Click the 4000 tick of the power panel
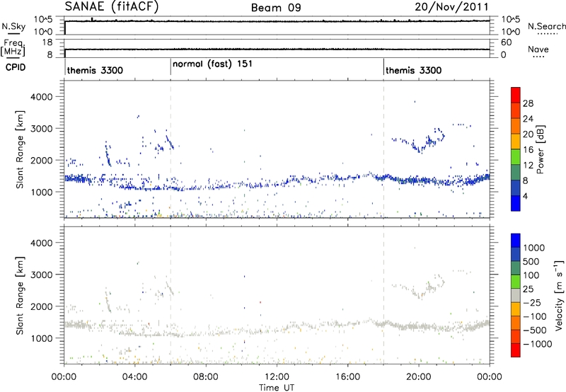The height and width of the screenshot is (392, 566). pyautogui.click(x=41, y=97)
